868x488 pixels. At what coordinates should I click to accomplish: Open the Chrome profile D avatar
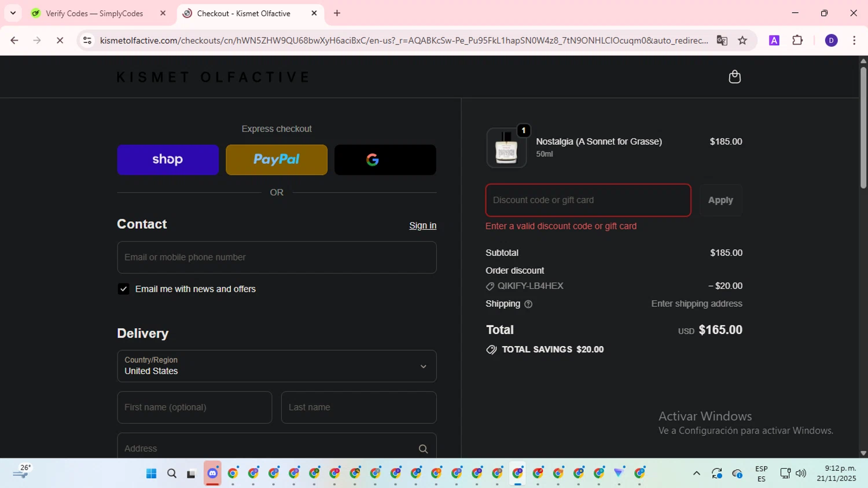[831, 41]
